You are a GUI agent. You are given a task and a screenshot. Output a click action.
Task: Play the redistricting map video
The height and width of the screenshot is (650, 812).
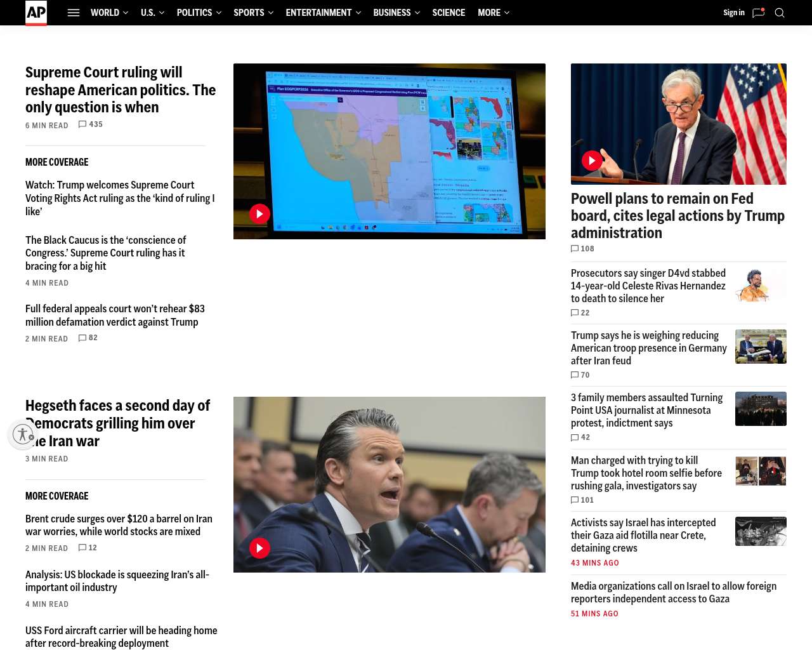point(259,214)
